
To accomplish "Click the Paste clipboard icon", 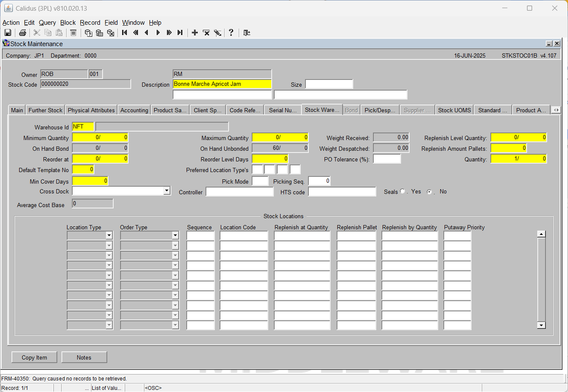I will [59, 32].
